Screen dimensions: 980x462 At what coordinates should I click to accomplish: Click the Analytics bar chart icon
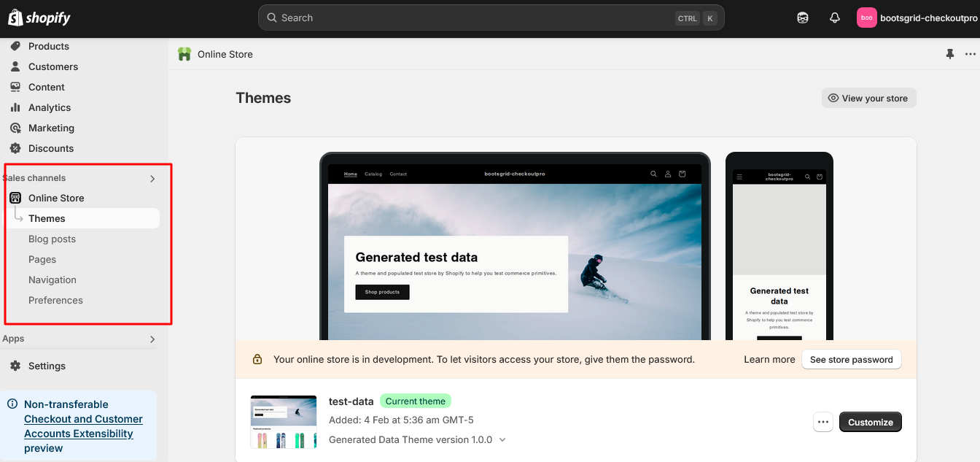(x=15, y=107)
